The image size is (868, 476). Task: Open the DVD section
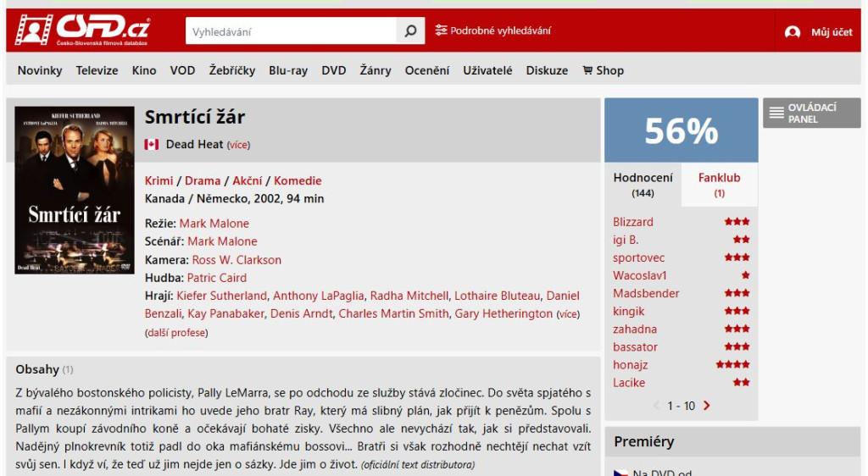coord(334,70)
